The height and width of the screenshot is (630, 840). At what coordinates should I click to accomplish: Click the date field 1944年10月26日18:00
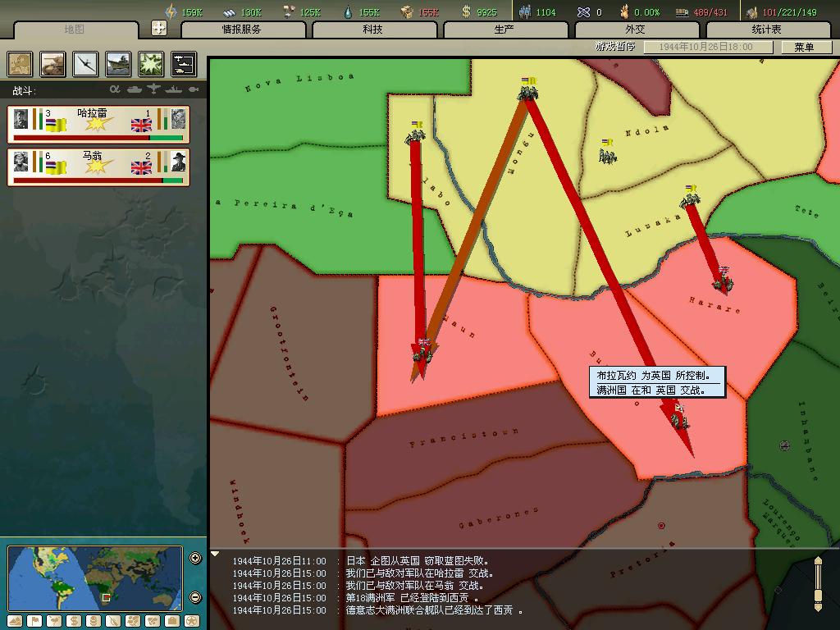[x=708, y=47]
